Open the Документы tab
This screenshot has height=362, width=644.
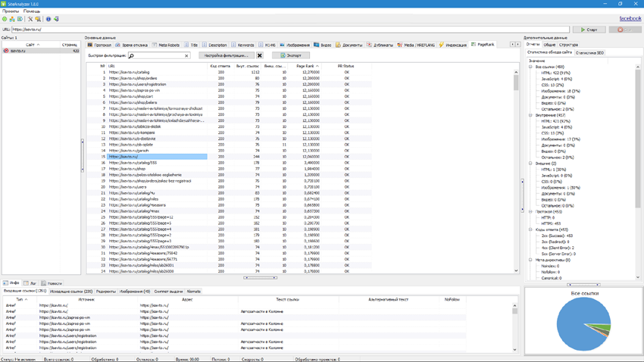[x=349, y=45]
